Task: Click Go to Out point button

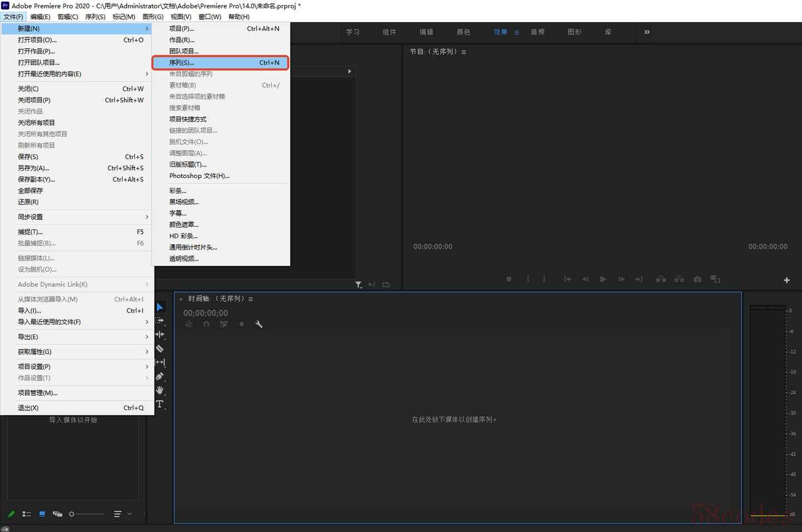Action: tap(639, 279)
